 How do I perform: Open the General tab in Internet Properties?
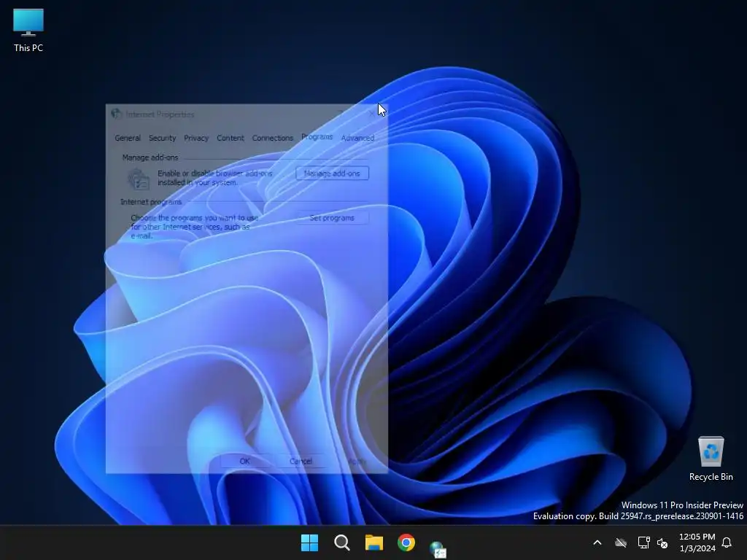[x=127, y=138]
